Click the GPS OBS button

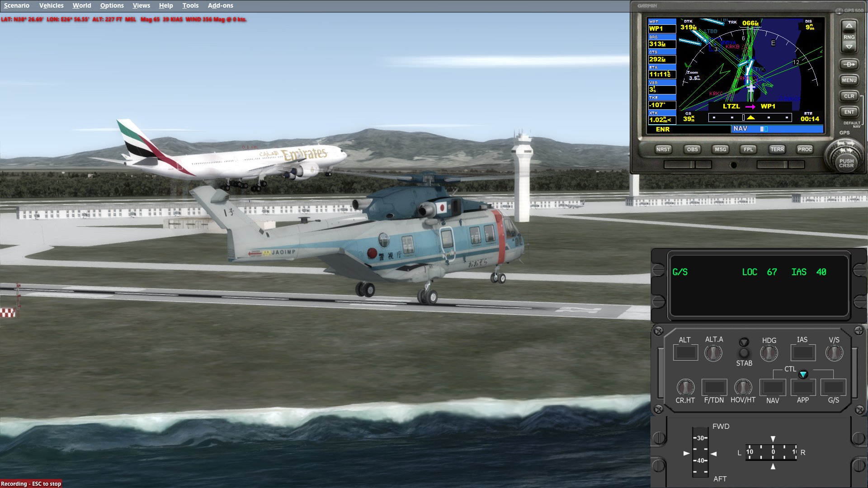coord(692,150)
